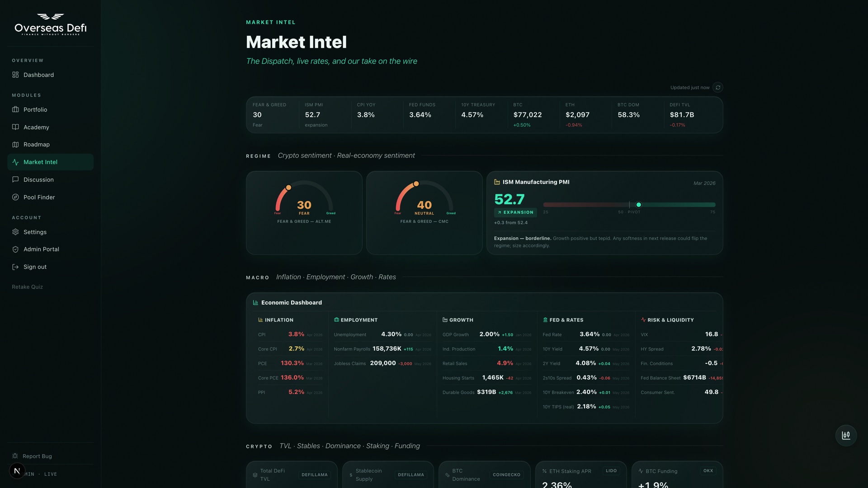Click the Portfolio briefcase icon
Screen dimensions: 868x488
(15, 109)
